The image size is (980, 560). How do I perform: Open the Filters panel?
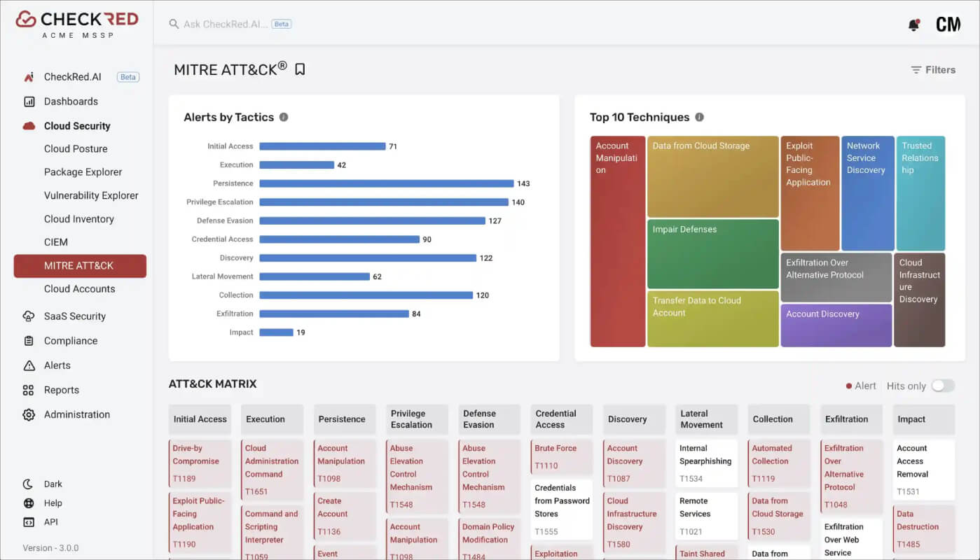(x=932, y=70)
